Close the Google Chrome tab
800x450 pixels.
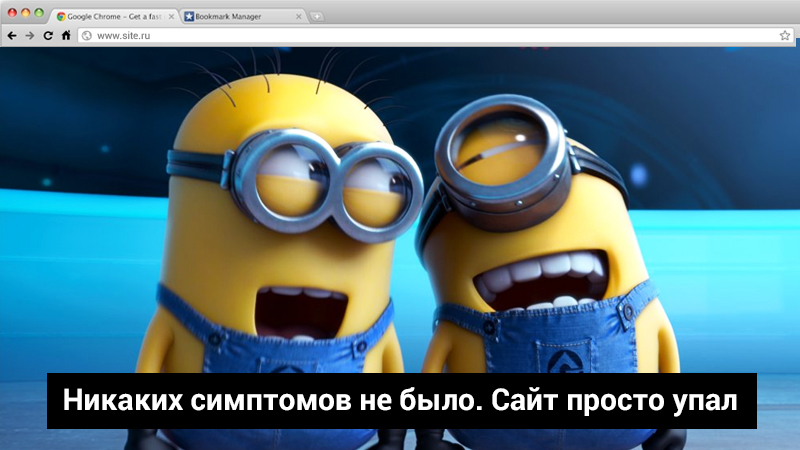click(171, 16)
